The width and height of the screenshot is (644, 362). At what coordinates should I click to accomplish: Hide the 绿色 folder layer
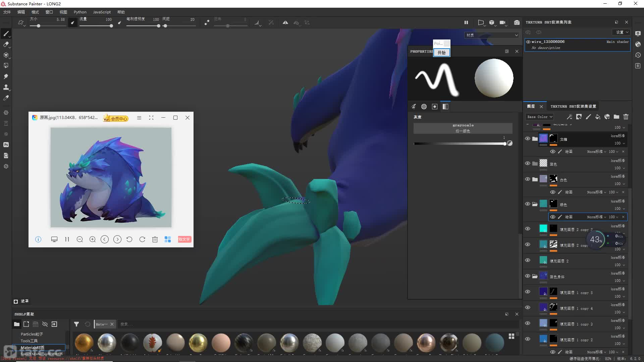pos(528,204)
